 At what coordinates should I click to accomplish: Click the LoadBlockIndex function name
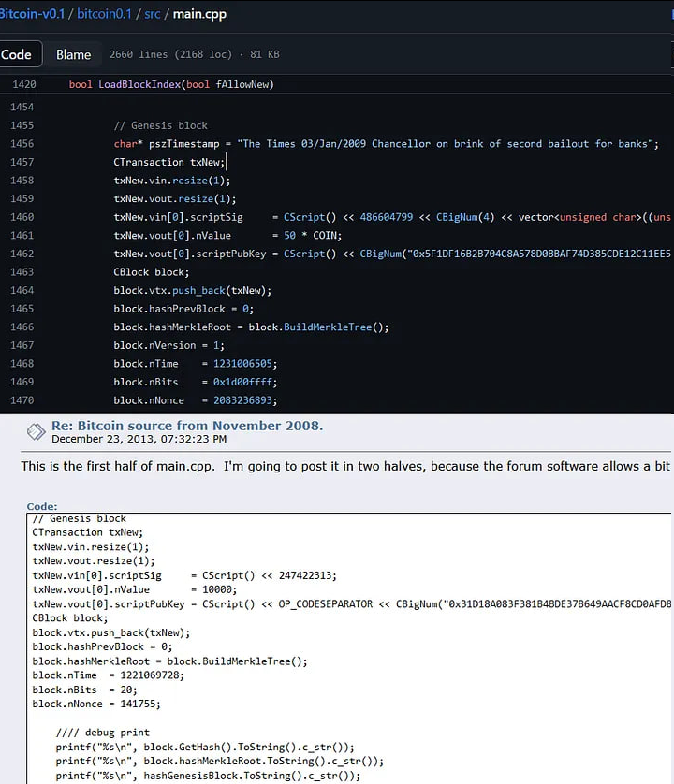pos(139,84)
